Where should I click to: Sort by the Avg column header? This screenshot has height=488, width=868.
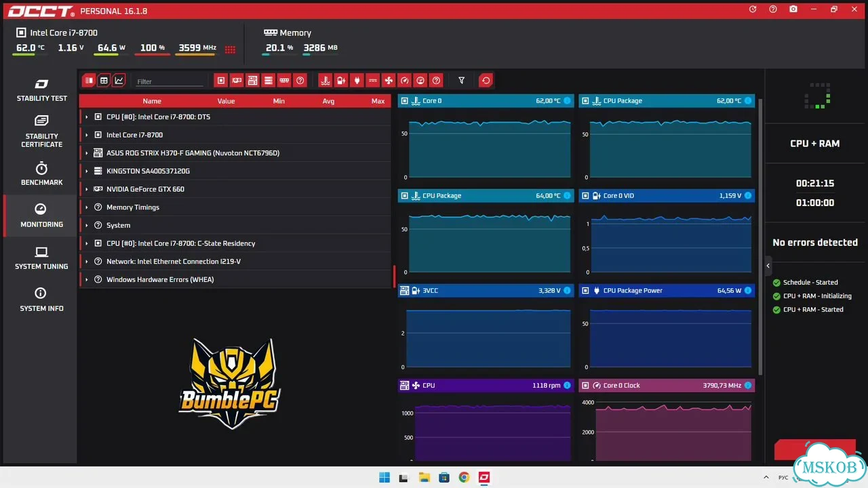[x=328, y=101]
